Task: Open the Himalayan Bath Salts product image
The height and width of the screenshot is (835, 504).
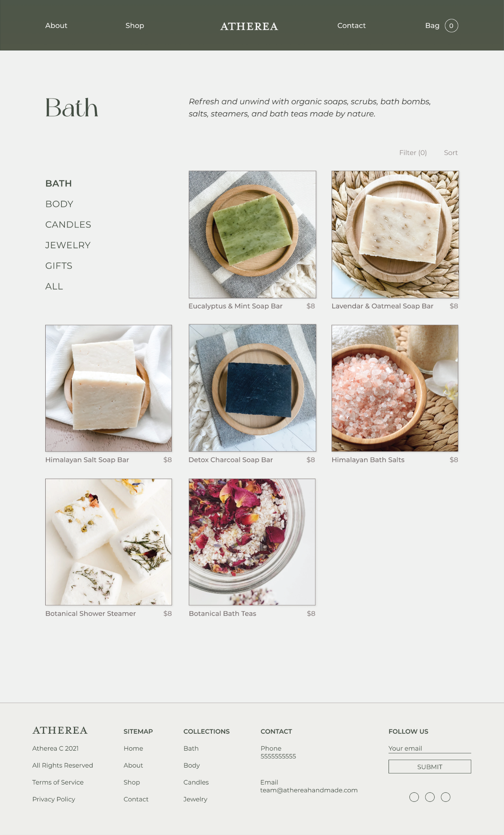Action: [x=395, y=388]
